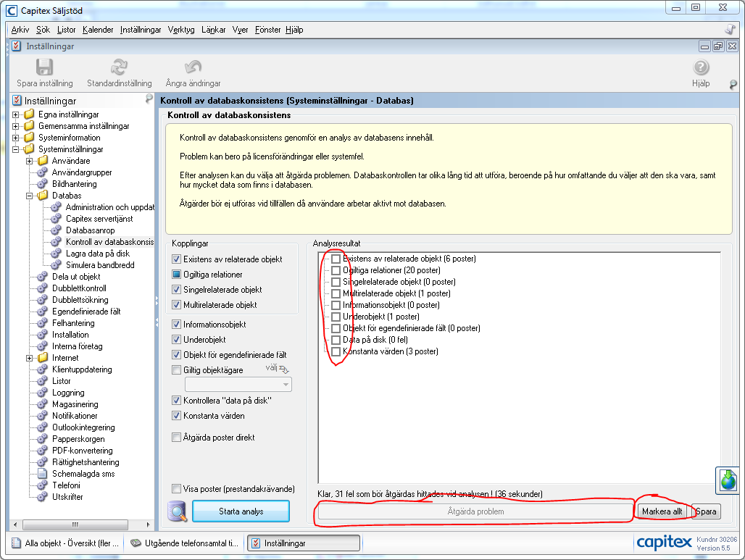Expand Användare tree node

click(x=29, y=161)
